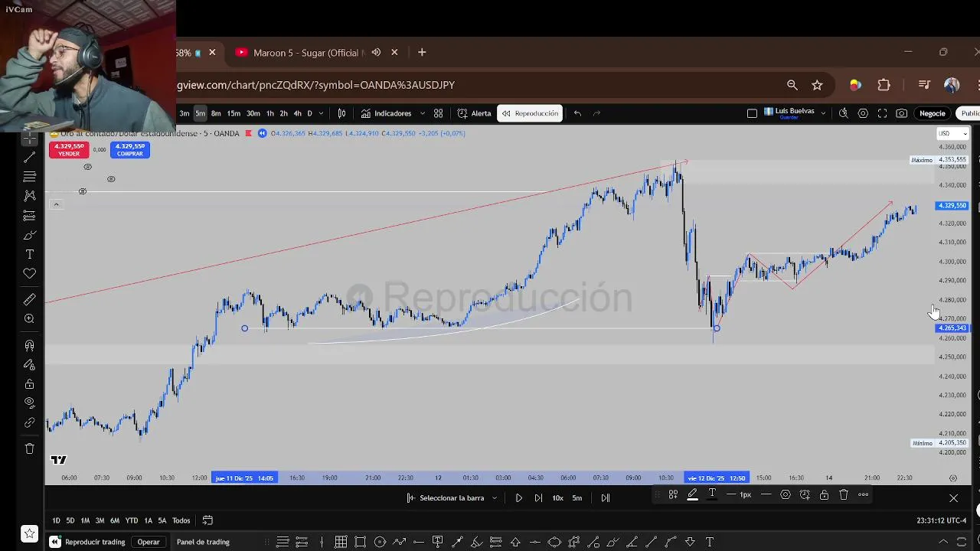980x551 pixels.
Task: Toggle Reproducción replay mode button
Action: (x=530, y=113)
